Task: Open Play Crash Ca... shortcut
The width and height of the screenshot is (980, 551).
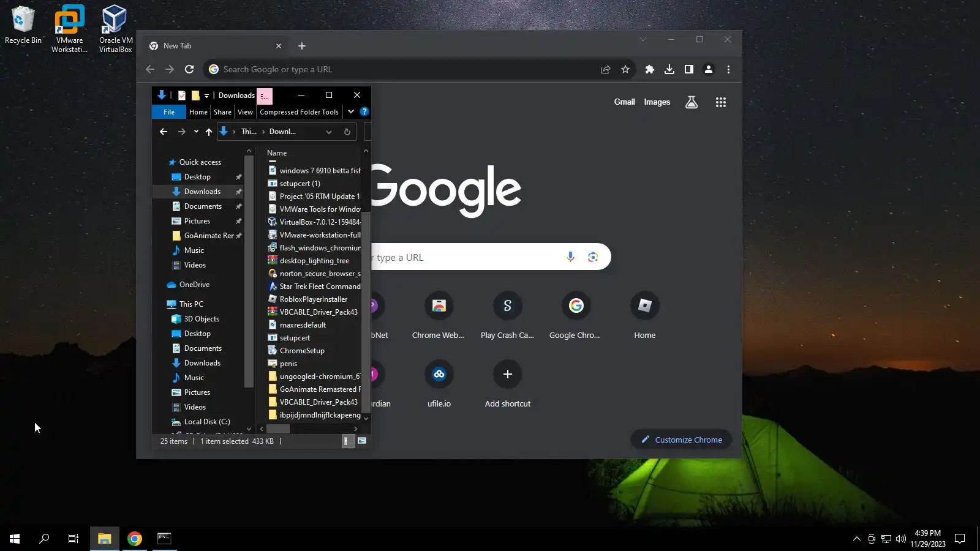Action: pos(507,315)
